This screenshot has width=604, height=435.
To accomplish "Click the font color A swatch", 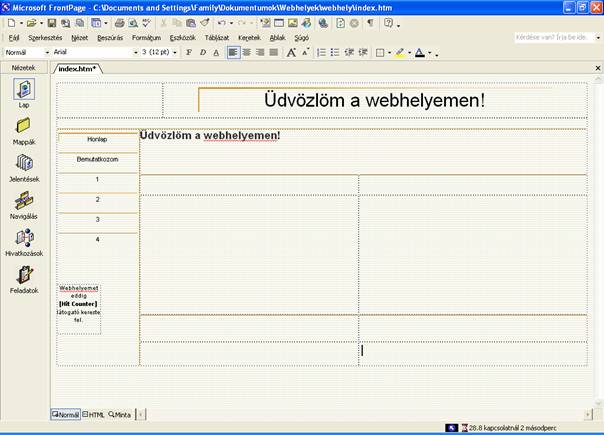I will (420, 52).
